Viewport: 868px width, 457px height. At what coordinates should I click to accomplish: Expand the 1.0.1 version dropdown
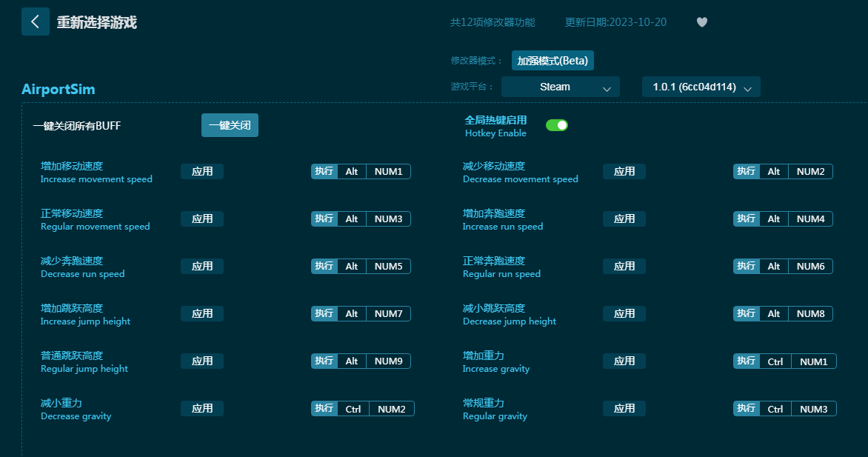click(x=701, y=87)
